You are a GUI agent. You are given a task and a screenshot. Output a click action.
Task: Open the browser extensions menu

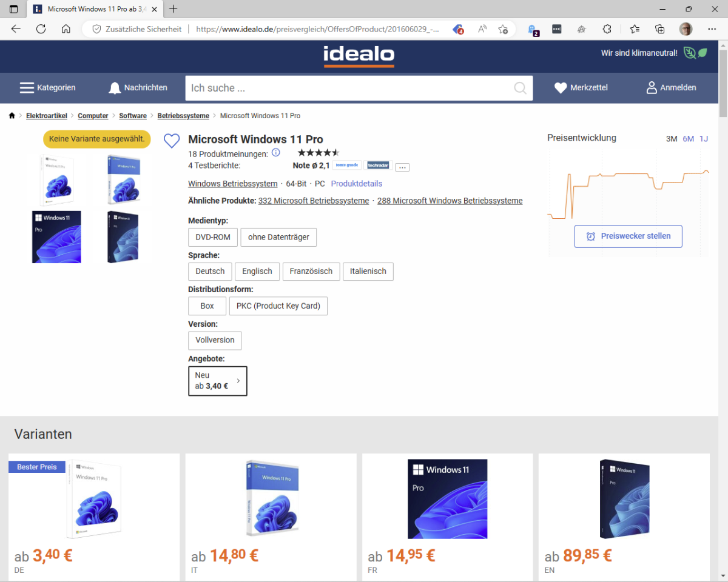pyautogui.click(x=607, y=28)
